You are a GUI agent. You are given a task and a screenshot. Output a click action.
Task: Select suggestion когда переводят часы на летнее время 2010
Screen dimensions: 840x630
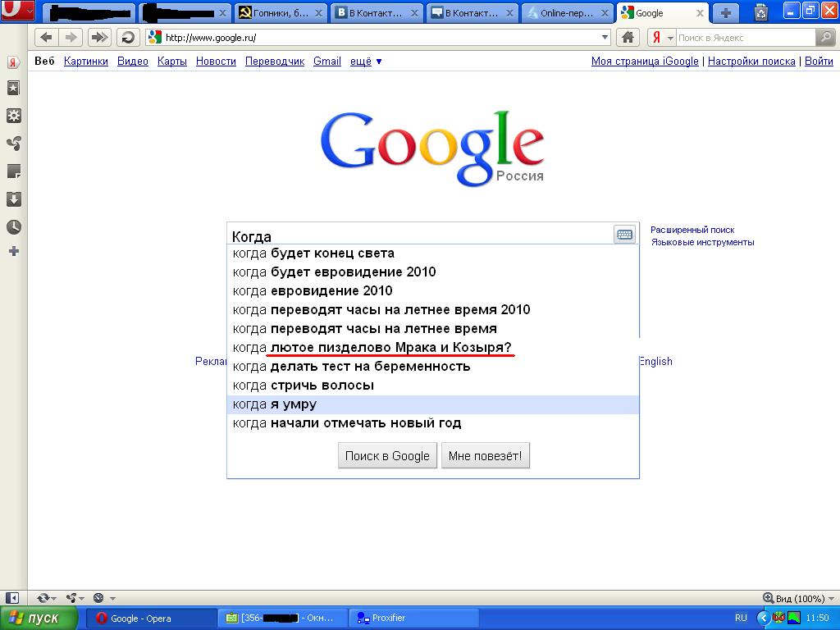pos(433,309)
